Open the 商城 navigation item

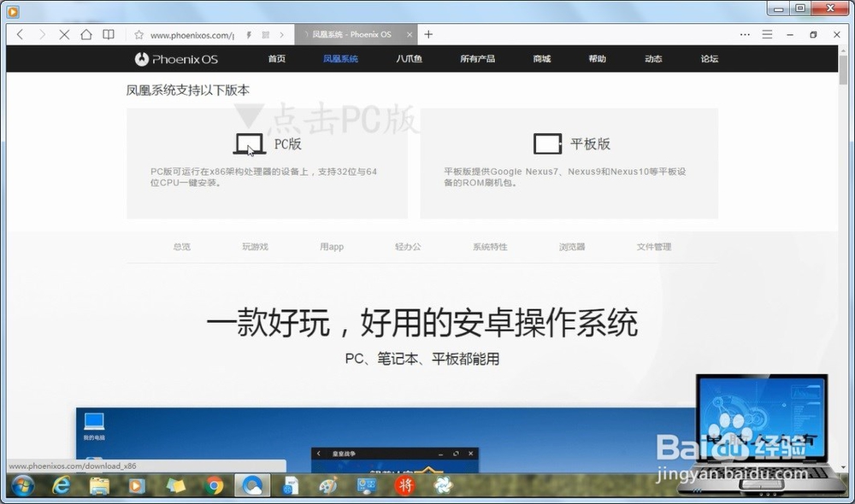(x=541, y=59)
